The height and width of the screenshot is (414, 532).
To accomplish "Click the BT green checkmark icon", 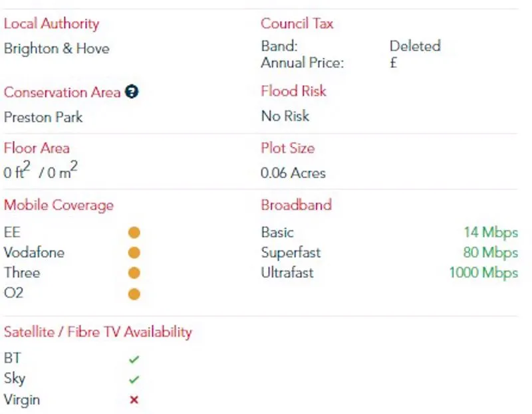I will (134, 359).
